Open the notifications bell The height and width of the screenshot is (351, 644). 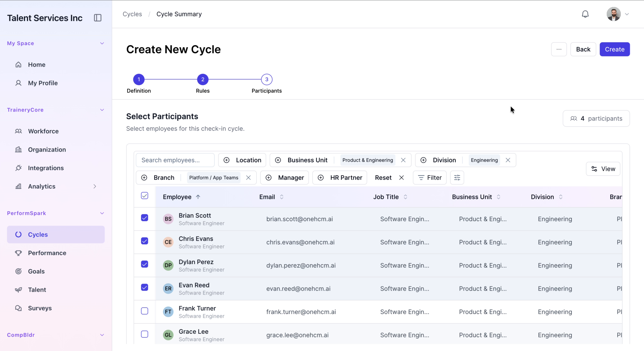(585, 14)
